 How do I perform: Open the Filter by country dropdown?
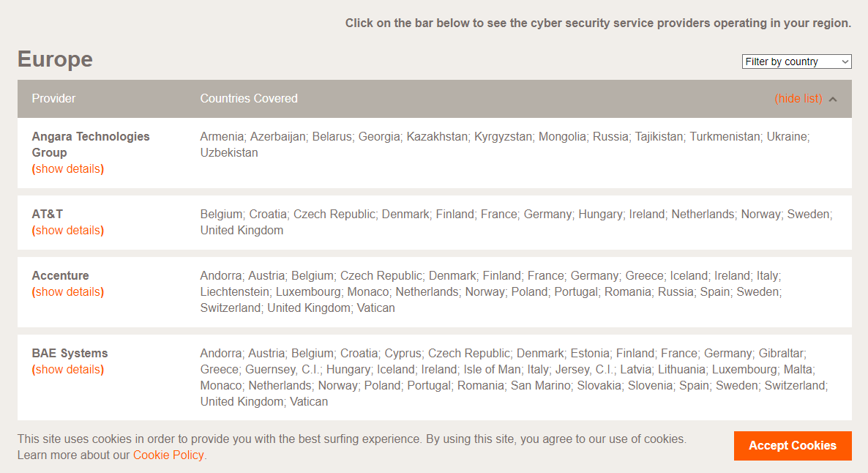[x=796, y=62]
